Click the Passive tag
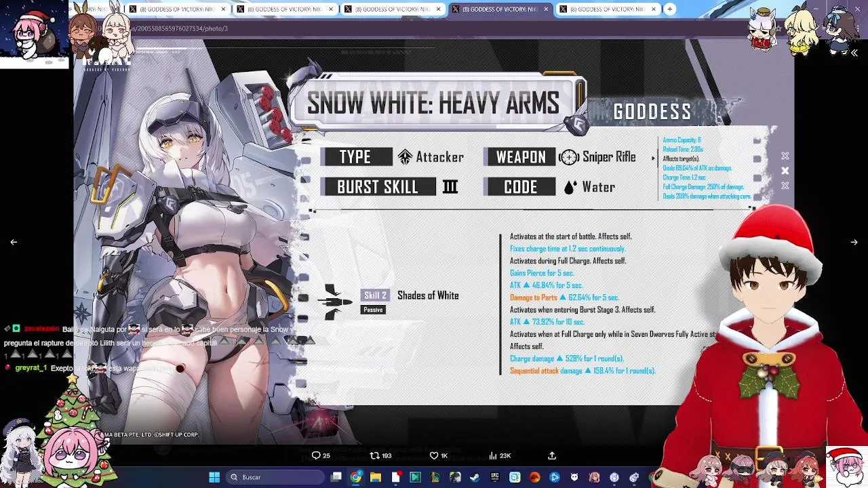Screen dimensions: 868x488 pos(373,310)
